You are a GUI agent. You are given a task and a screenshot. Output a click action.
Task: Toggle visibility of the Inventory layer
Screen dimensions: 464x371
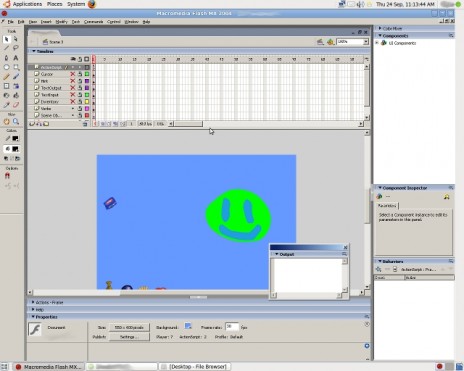click(x=72, y=101)
